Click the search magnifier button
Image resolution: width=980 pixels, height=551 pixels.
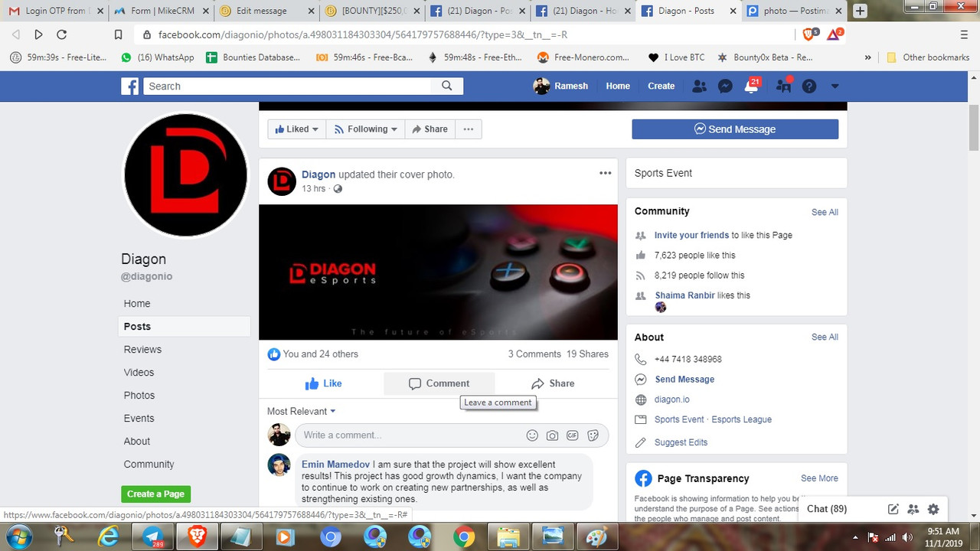(447, 86)
